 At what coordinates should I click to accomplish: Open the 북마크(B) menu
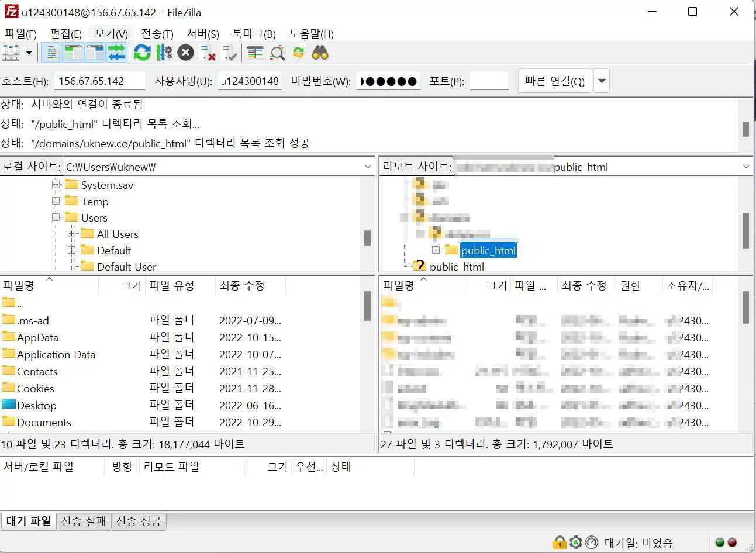254,34
